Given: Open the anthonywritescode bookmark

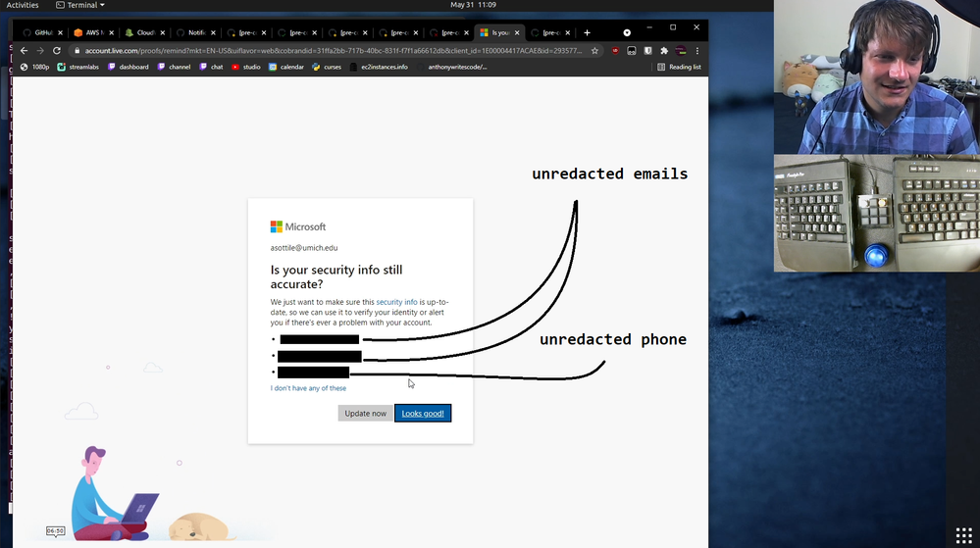Looking at the screenshot, I should [452, 67].
